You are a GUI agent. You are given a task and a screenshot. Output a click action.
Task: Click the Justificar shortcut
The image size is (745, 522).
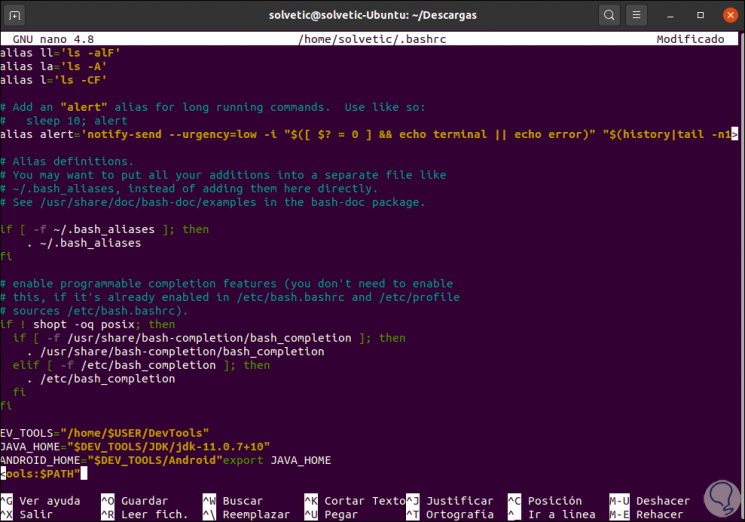pyautogui.click(x=449, y=501)
